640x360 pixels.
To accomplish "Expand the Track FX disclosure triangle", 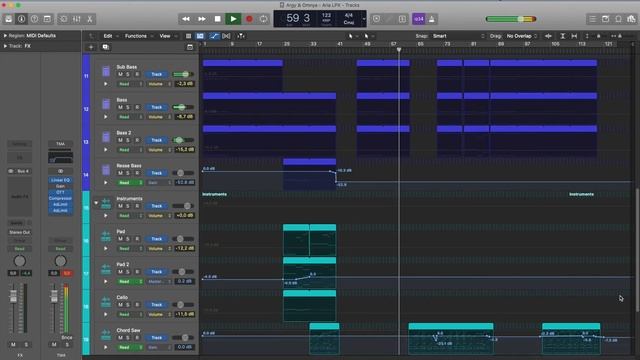I will coord(5,46).
